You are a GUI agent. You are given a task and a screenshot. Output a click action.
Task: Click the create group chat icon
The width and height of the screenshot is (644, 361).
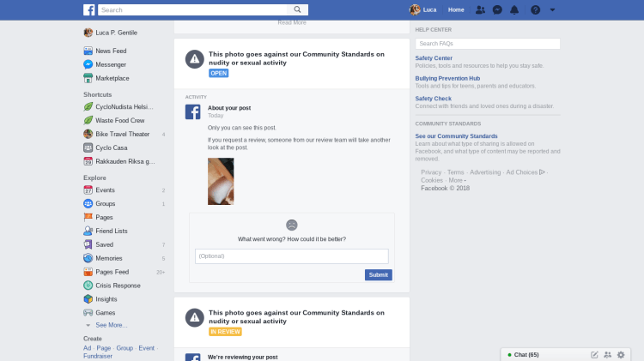pyautogui.click(x=608, y=355)
